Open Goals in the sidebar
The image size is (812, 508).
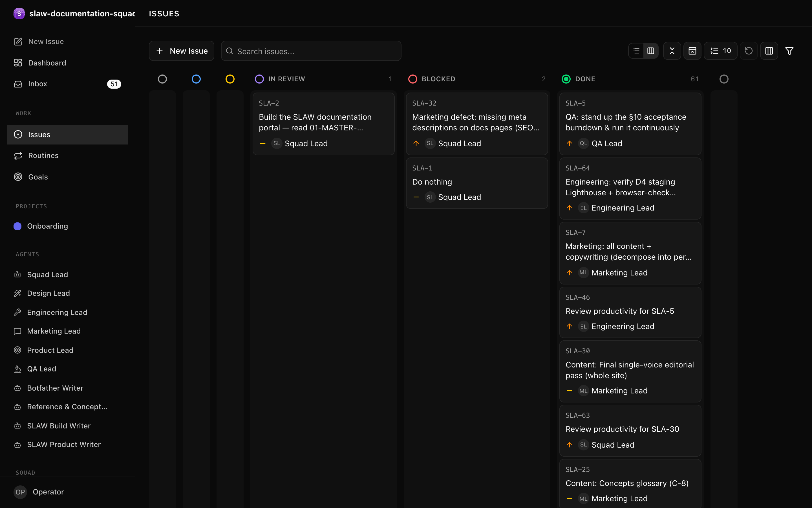pyautogui.click(x=67, y=177)
